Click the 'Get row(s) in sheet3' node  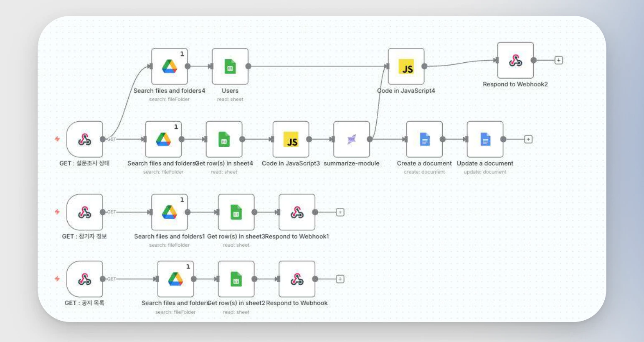point(236,212)
